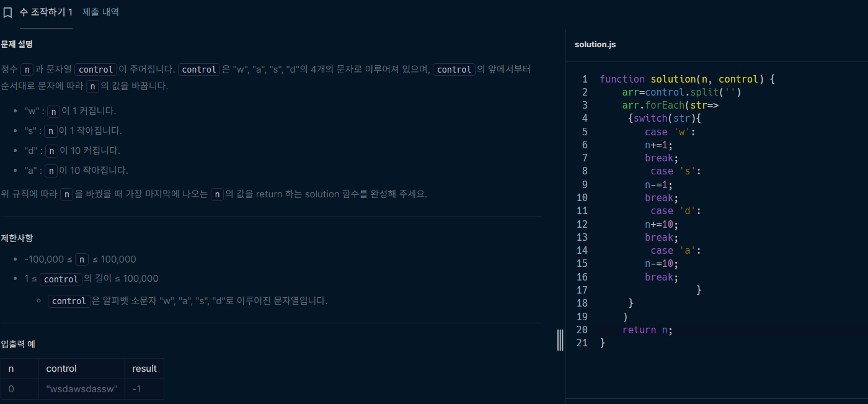Click the n badge in the "d" rule bullet
Screen dimensions: 868x404
point(51,150)
